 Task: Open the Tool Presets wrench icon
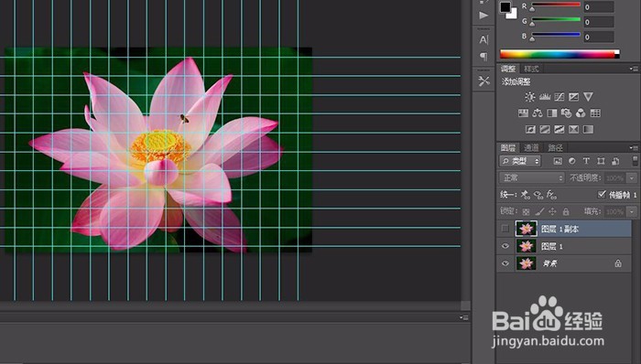[483, 81]
